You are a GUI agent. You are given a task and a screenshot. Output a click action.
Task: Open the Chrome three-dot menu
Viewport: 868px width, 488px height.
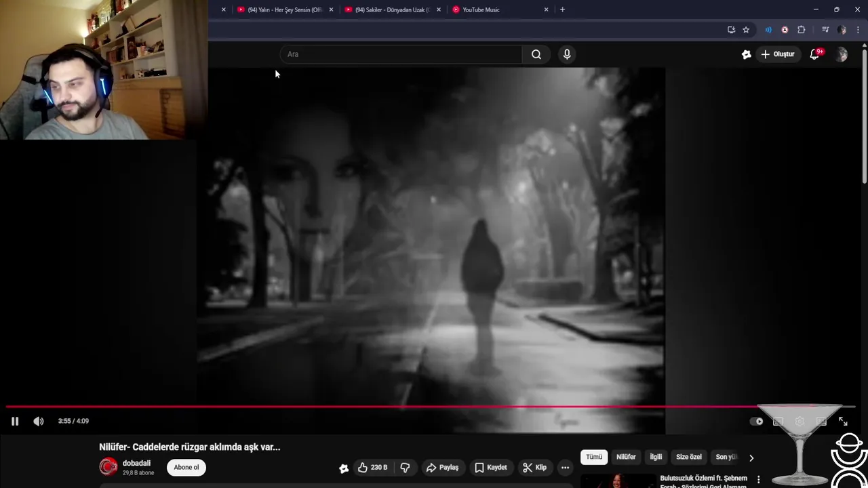click(859, 30)
